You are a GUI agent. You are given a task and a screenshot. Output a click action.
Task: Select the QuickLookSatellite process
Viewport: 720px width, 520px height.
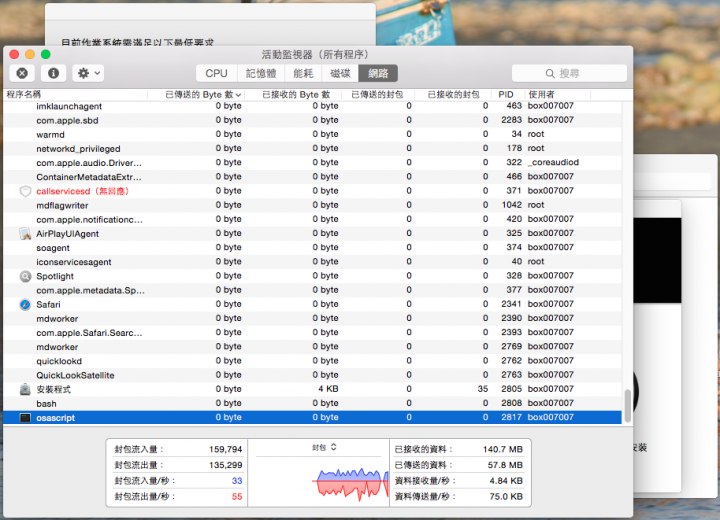click(312, 375)
